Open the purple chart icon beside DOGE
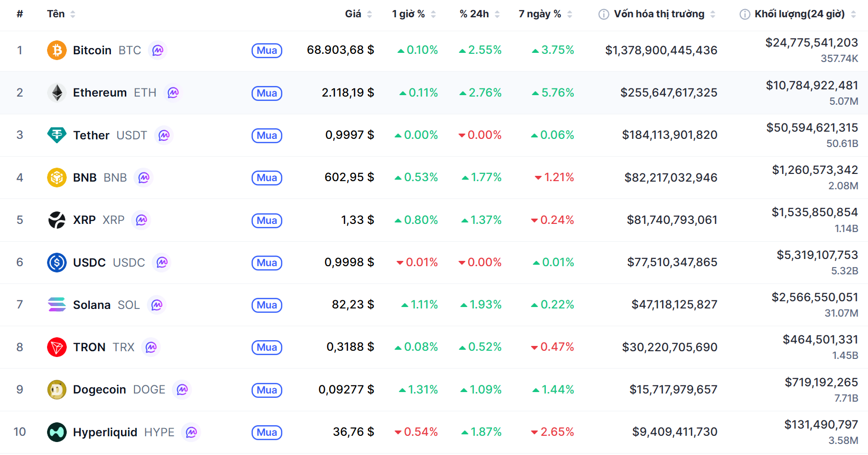Image resolution: width=868 pixels, height=455 pixels. click(x=182, y=390)
